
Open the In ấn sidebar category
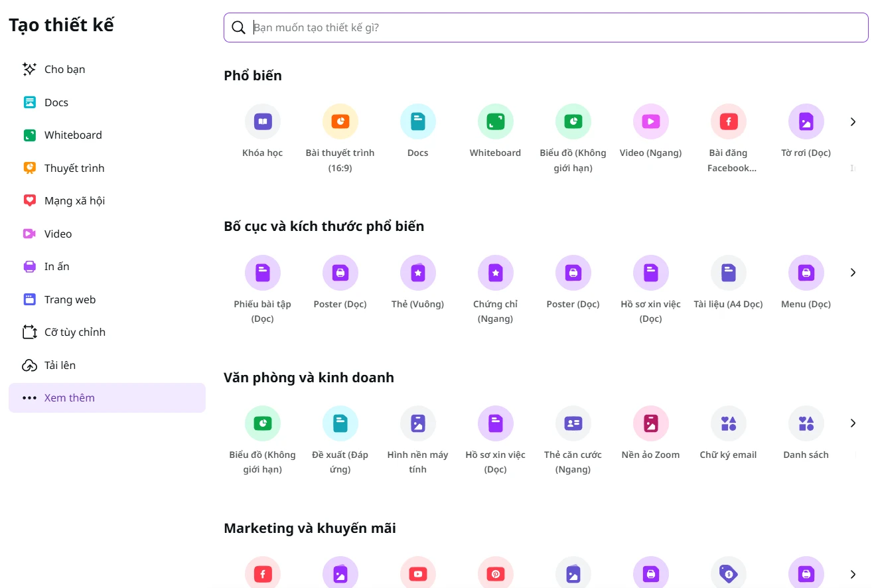(107, 266)
